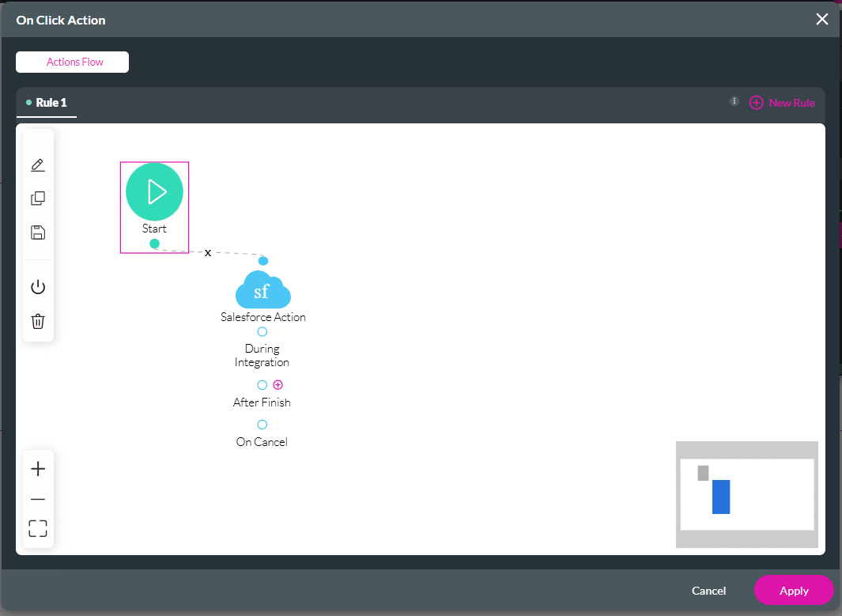
Task: Click the trash delete icon
Action: pyautogui.click(x=38, y=321)
